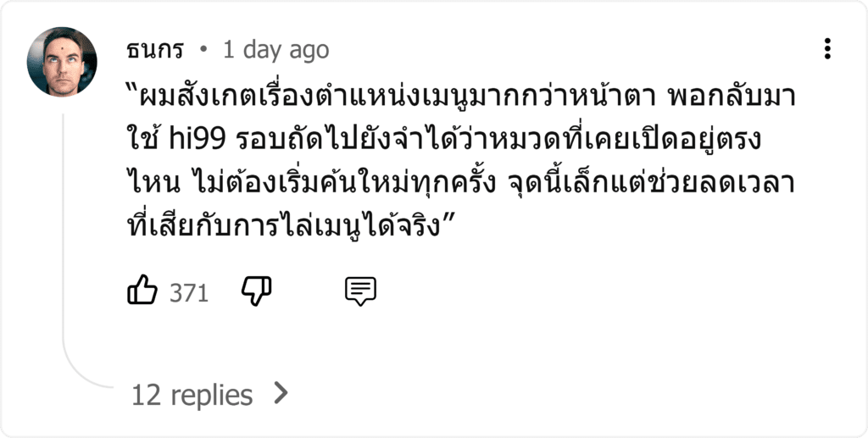
Task: Open the "1 day ago" timestamp permalink
Action: (275, 50)
